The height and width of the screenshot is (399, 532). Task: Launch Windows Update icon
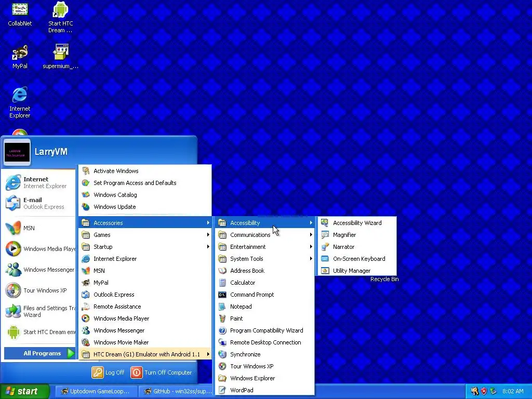(86, 207)
